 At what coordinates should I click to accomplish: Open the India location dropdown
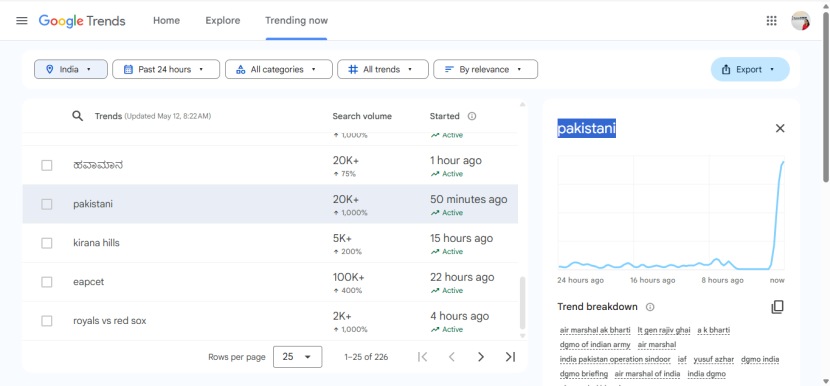71,69
